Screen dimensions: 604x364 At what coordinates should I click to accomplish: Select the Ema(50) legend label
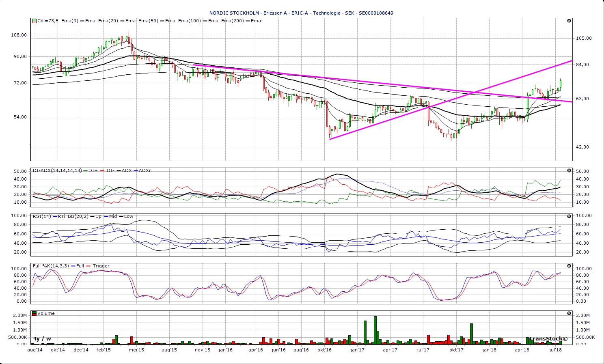(148, 21)
